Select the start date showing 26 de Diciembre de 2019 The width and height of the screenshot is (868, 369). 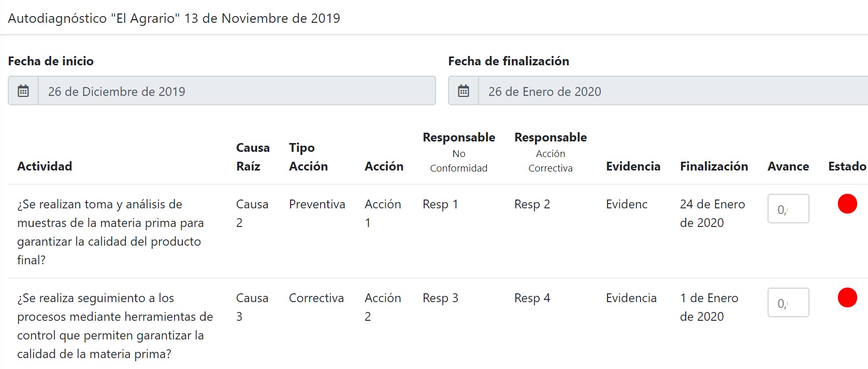tap(117, 91)
